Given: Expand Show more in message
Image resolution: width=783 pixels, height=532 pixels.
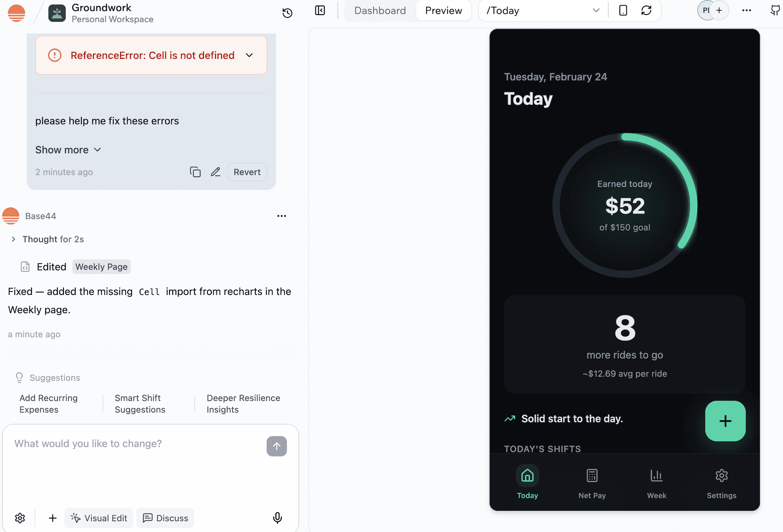Looking at the screenshot, I should (x=68, y=150).
